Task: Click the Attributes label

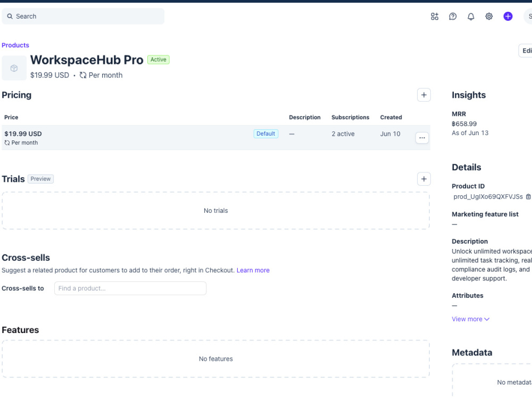Action: pos(467,295)
